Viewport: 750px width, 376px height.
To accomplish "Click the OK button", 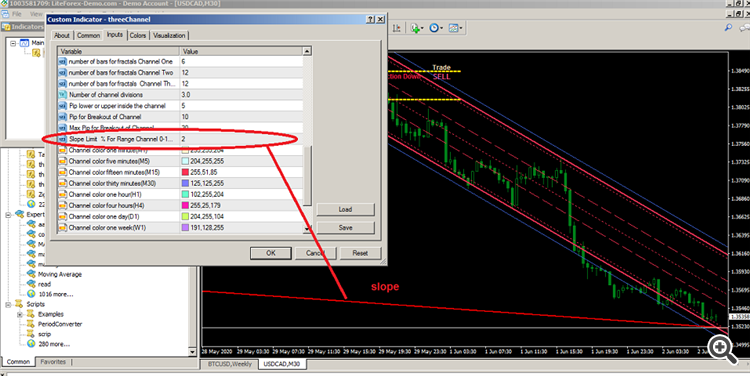I will coord(271,253).
